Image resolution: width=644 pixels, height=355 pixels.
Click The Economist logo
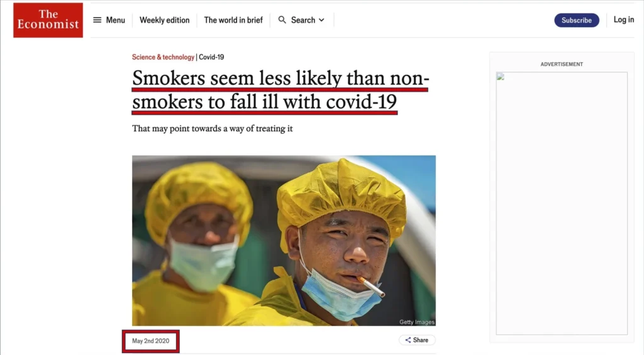[48, 20]
